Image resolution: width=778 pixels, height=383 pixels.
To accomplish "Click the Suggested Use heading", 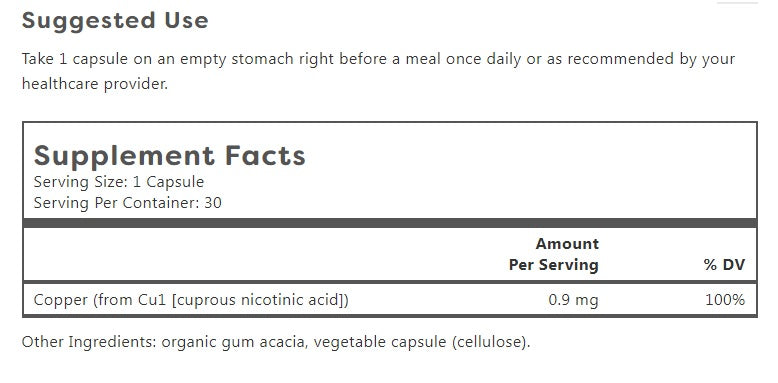I will 115,21.
